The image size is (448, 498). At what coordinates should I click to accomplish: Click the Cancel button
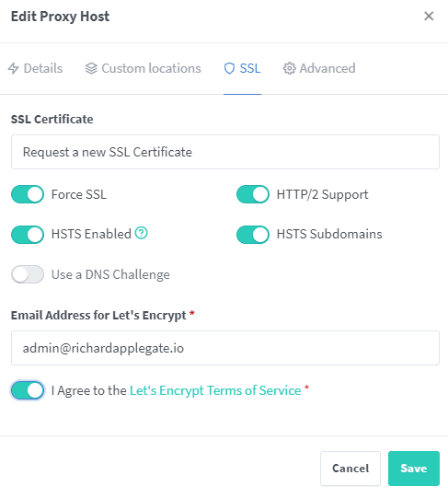pyautogui.click(x=350, y=469)
